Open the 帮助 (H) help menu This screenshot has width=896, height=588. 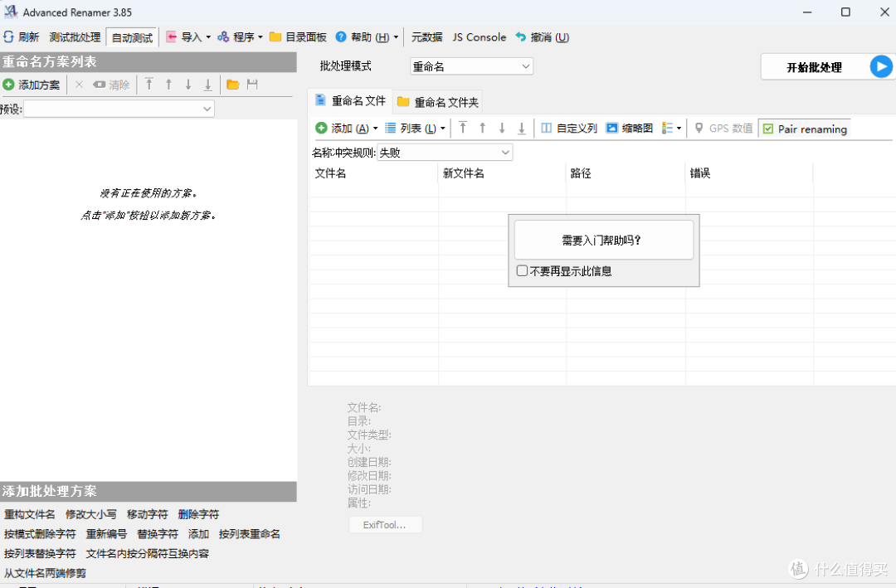tap(367, 37)
